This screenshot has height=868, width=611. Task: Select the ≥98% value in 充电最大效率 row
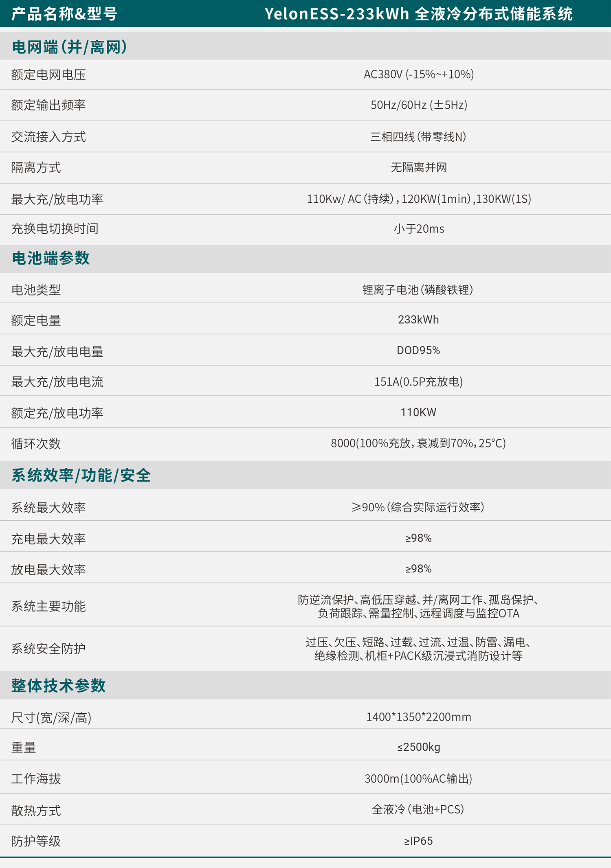pos(418,538)
